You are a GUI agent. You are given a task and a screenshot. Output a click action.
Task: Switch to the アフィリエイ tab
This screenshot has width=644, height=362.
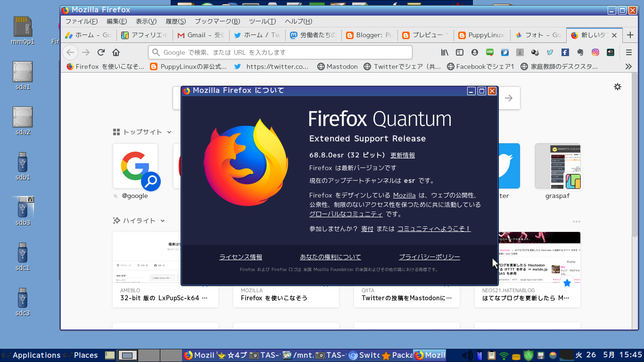click(x=144, y=35)
